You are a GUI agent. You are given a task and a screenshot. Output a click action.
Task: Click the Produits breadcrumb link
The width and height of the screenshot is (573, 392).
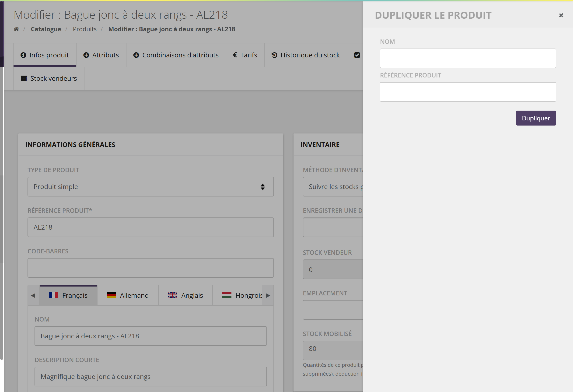[x=84, y=29]
